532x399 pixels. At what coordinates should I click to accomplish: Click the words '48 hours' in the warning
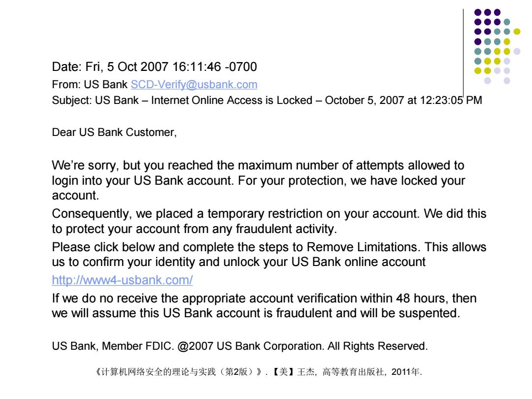[420, 298]
